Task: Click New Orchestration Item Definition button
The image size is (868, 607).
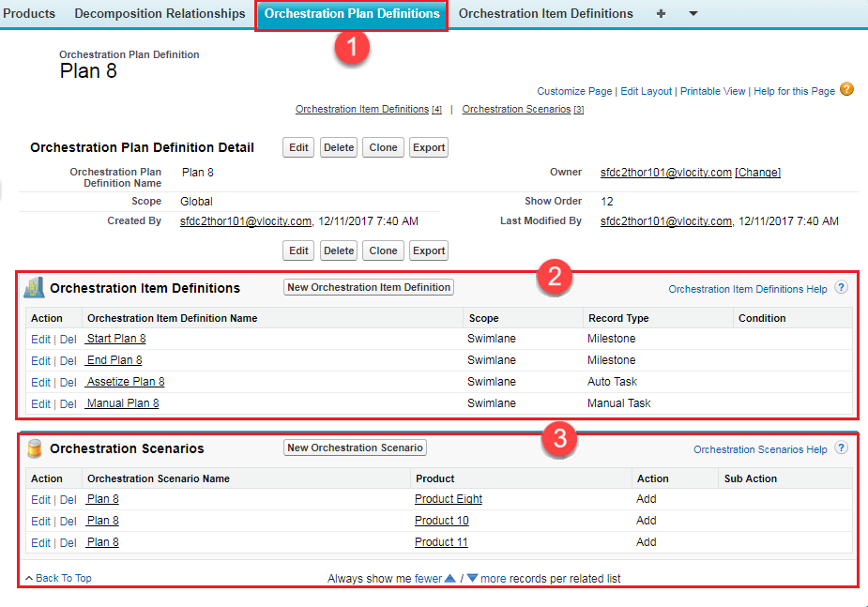Action: click(x=369, y=287)
